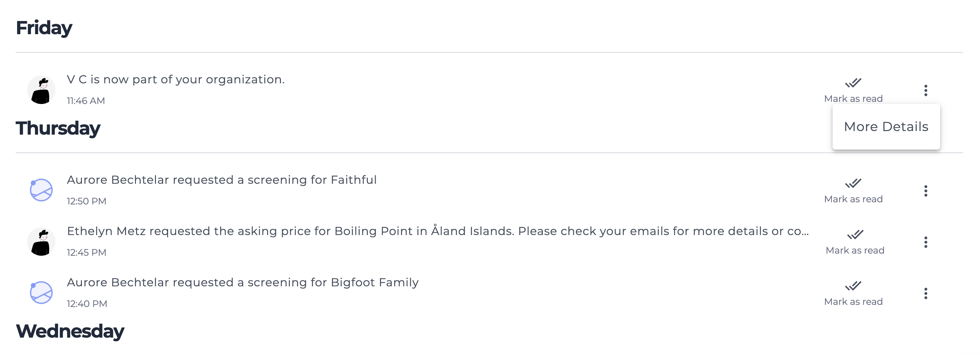980x354 pixels.
Task: Click V C notification avatar
Action: pyautogui.click(x=41, y=90)
